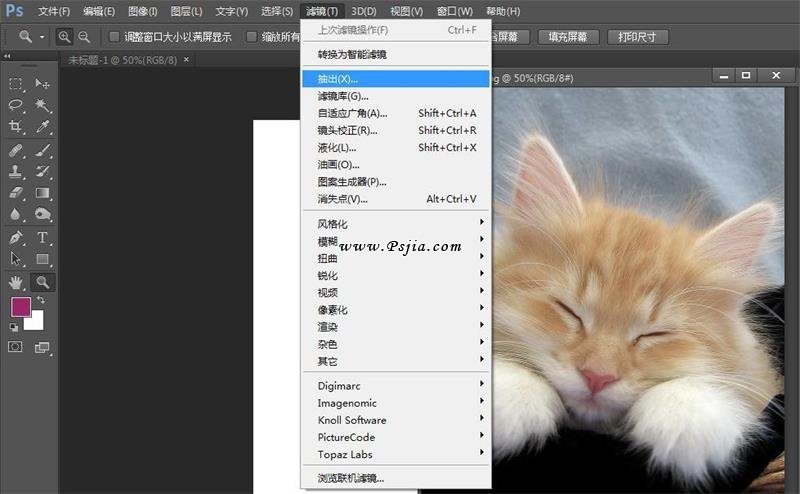Enable the 缩放所有 windows checkbox

252,36
